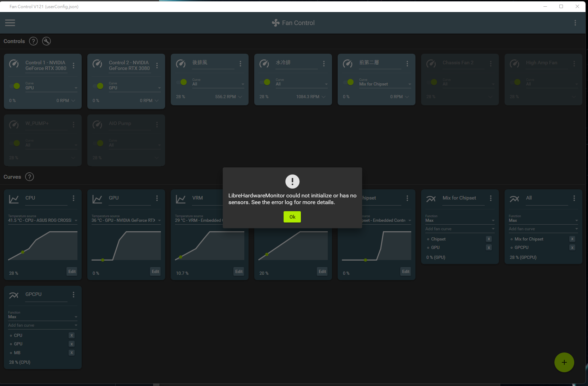Image resolution: width=588 pixels, height=386 pixels.
Task: Expand the RPM details on the 水冷排 card
Action: [325, 96]
